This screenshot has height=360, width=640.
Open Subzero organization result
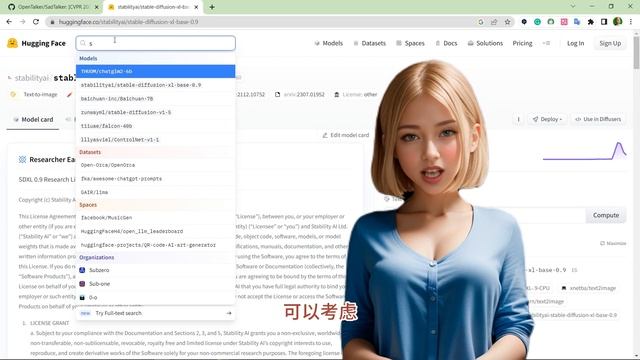(156, 270)
